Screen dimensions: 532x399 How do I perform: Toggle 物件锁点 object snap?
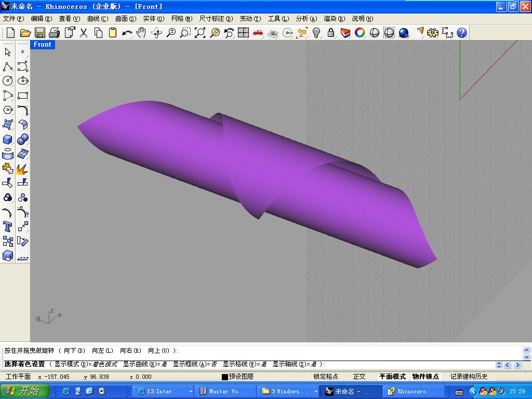[425, 377]
